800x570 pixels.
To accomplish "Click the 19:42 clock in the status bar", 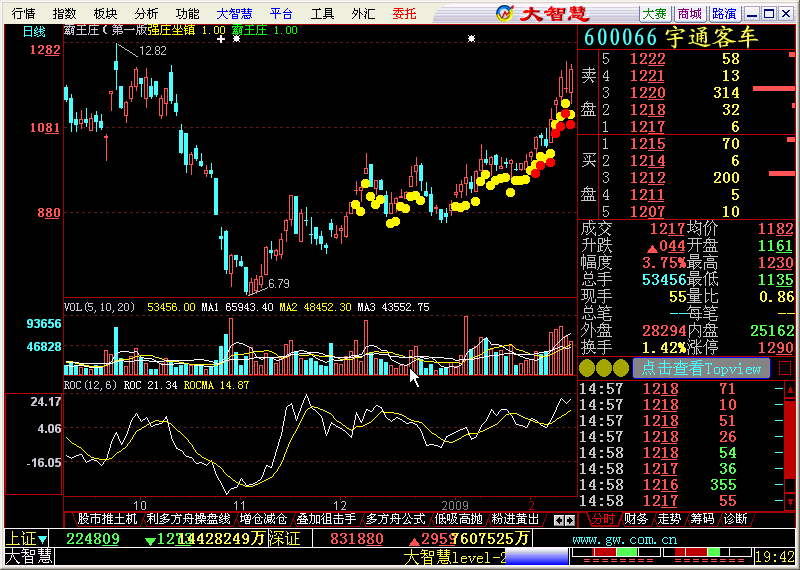I will click(x=774, y=557).
